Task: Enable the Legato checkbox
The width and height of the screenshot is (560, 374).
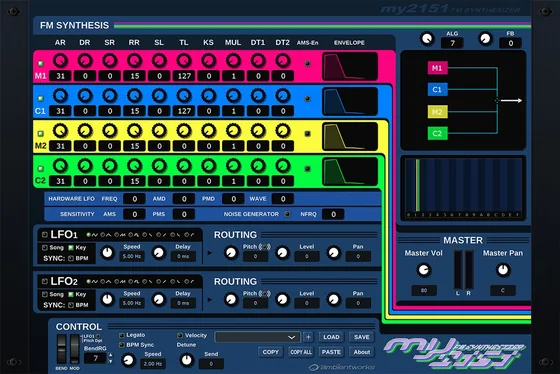Action: coord(121,335)
